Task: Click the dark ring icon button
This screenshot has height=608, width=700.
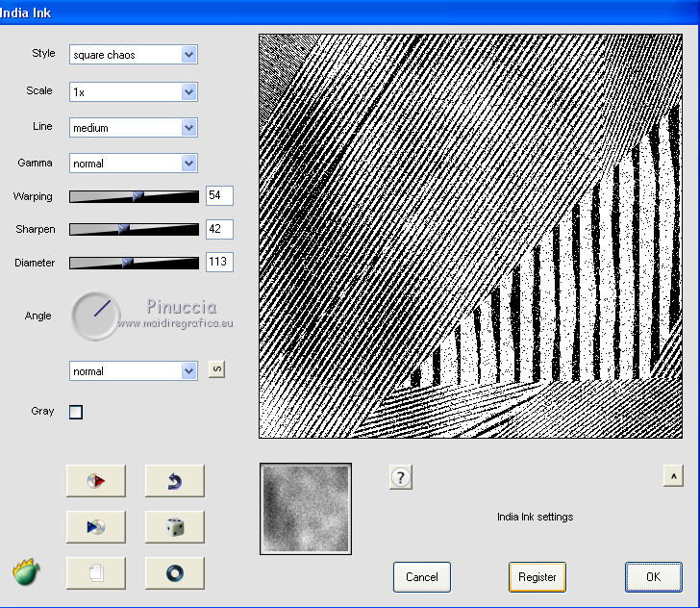Action: coord(174,573)
